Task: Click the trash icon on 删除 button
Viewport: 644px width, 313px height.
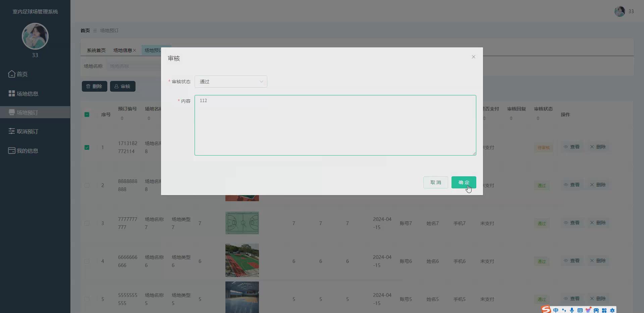Action: coord(88,86)
